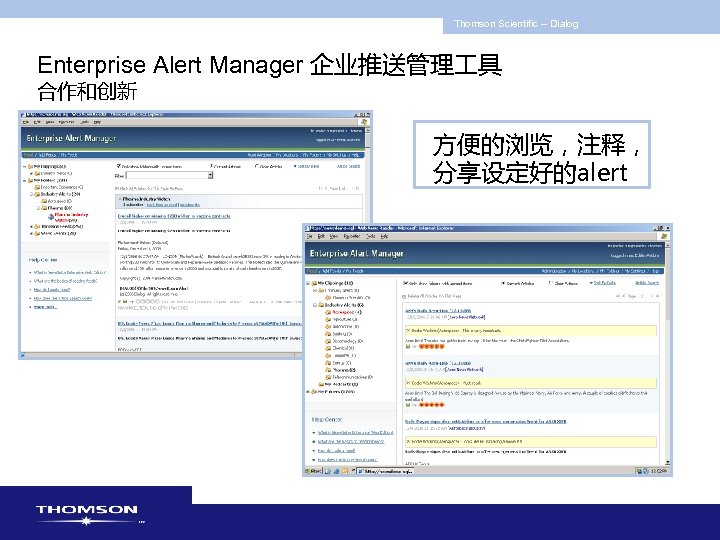Screen dimensions: 720x540
Task: Click first system tray icon near clock
Action: pos(639,471)
